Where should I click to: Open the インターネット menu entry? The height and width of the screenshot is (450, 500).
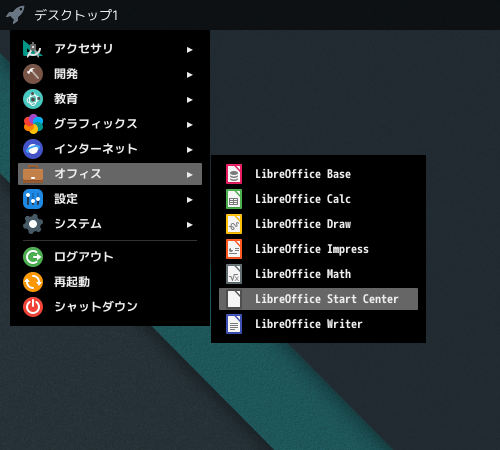point(110,149)
